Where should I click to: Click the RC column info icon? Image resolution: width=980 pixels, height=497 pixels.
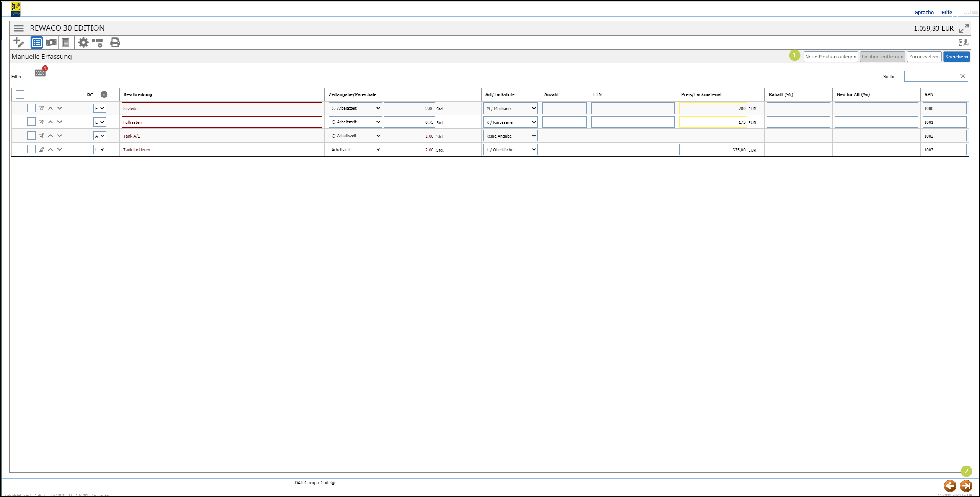[104, 94]
